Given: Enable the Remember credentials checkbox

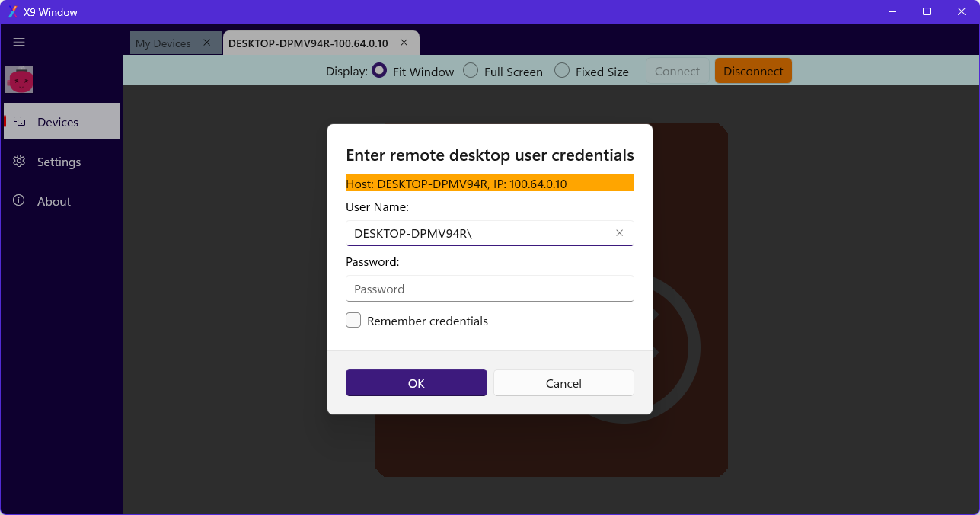Looking at the screenshot, I should [x=353, y=321].
